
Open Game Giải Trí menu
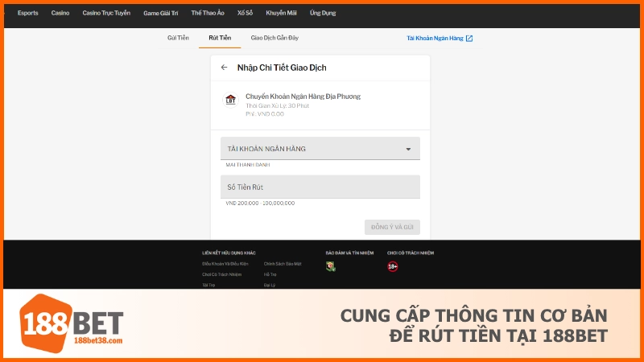tap(161, 13)
